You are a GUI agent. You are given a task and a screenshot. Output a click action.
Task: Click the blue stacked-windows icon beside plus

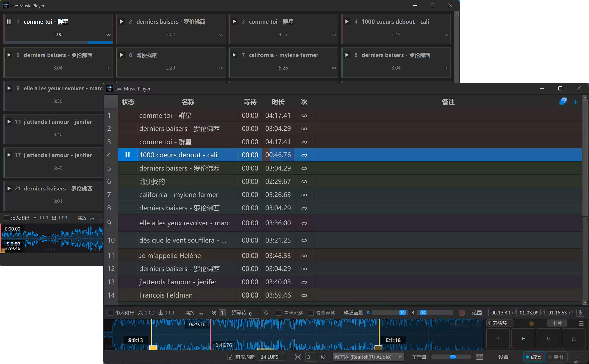pyautogui.click(x=563, y=101)
